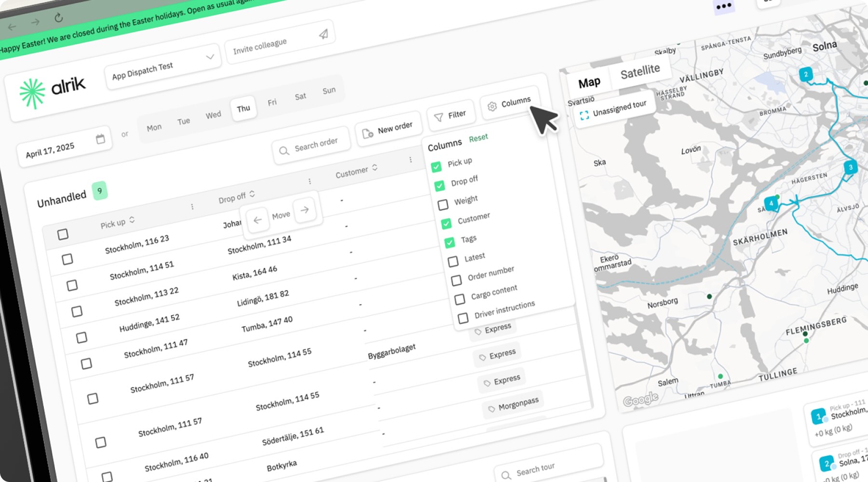Click map route marker number 2
Screen dimensions: 868x482
[x=806, y=74]
